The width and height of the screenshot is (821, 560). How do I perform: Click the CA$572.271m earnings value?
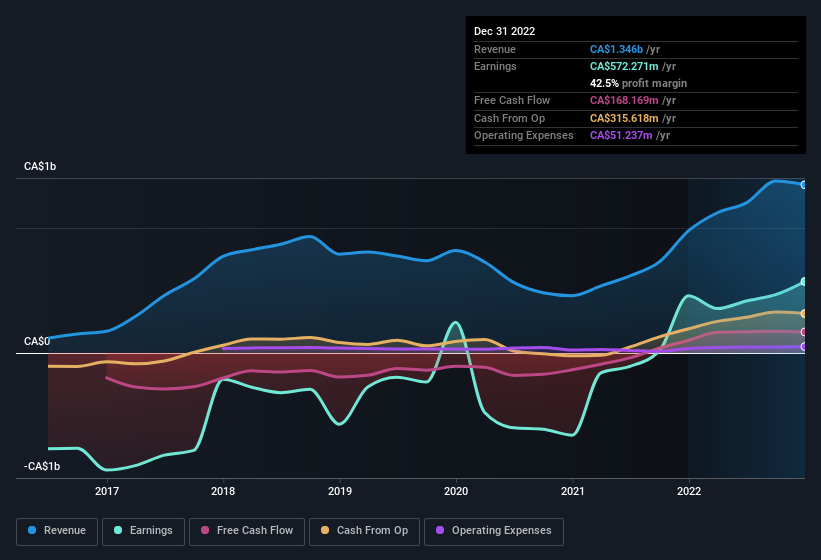click(624, 66)
